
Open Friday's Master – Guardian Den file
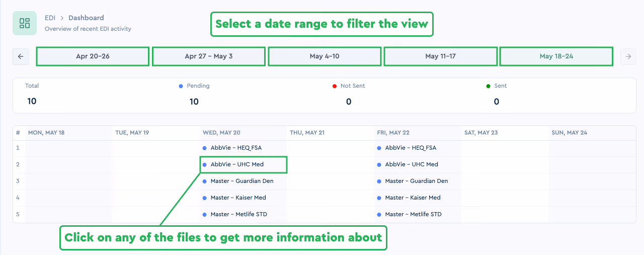tap(418, 181)
